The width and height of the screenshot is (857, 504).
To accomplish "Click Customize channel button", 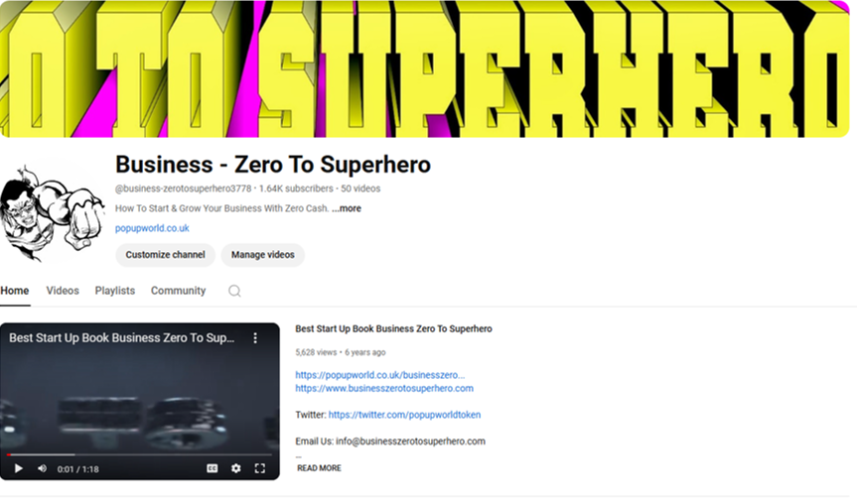I will 165,255.
